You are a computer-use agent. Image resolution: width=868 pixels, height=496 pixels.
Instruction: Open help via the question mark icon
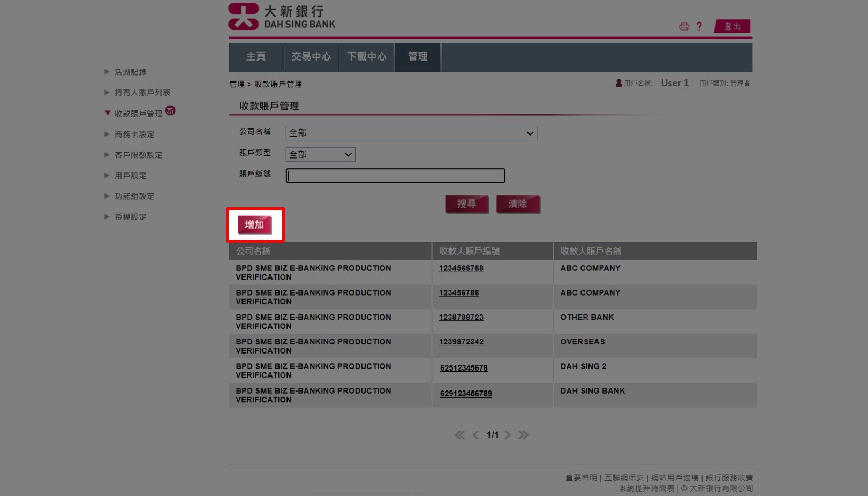[x=699, y=26]
